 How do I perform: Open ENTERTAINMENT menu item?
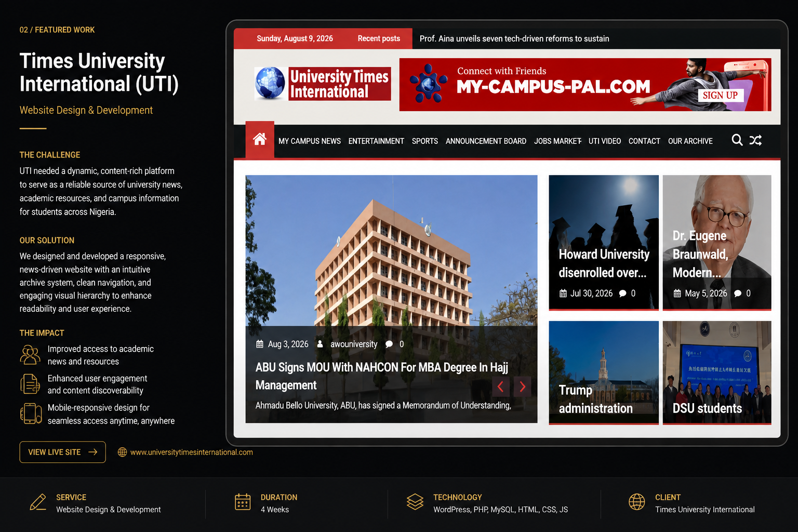point(376,141)
